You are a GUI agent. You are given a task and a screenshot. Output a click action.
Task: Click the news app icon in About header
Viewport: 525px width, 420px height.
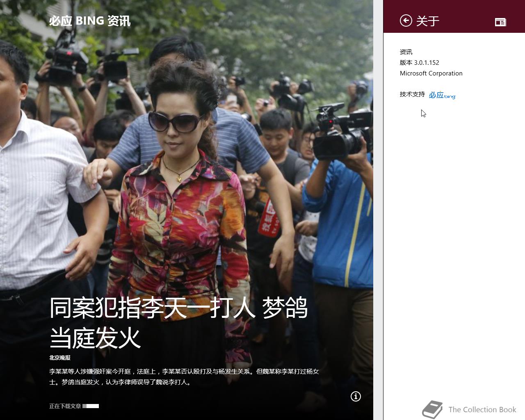[x=500, y=22]
